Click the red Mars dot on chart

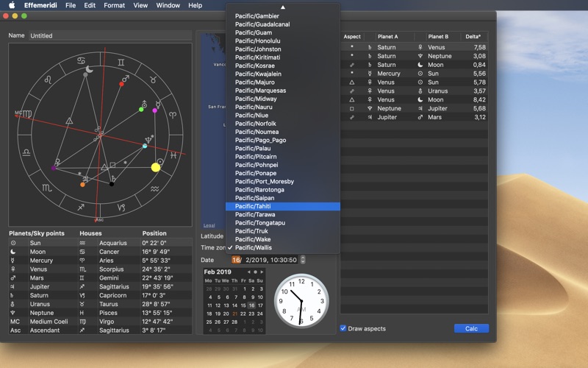[x=121, y=84]
